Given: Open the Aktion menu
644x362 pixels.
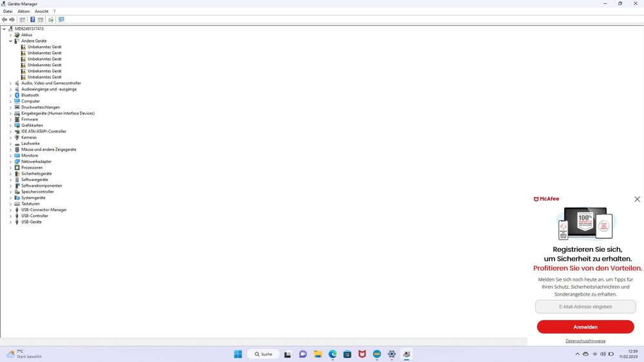Looking at the screenshot, I should pos(23,12).
